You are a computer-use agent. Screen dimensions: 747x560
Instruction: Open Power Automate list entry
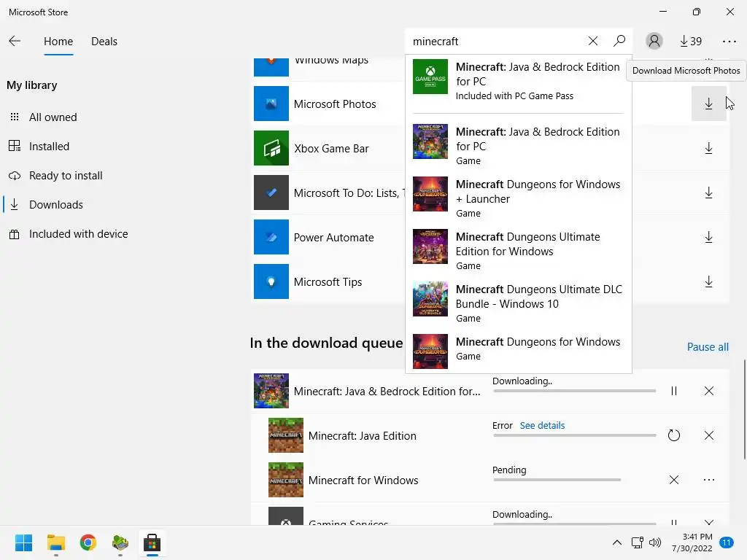329,237
